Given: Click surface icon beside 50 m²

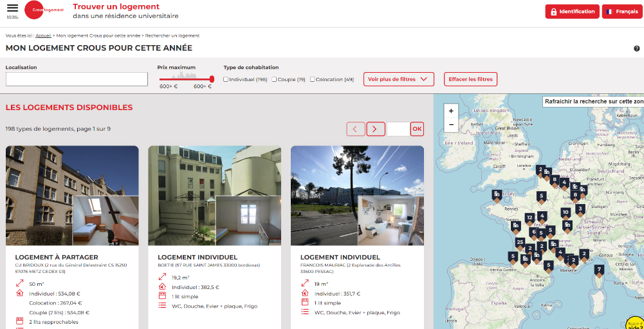Looking at the screenshot, I should pos(19,283).
